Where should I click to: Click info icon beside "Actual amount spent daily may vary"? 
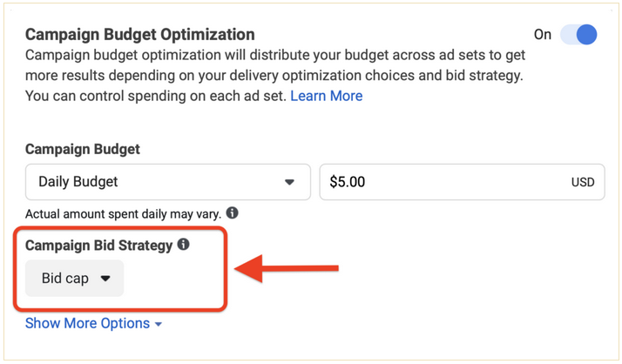pyautogui.click(x=233, y=213)
